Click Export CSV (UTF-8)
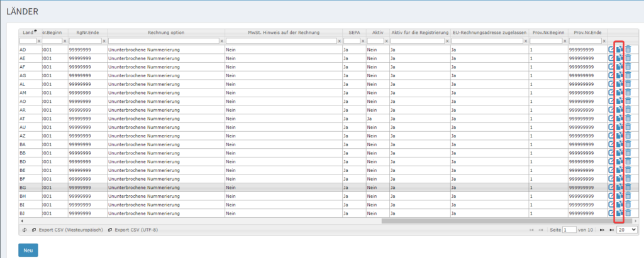644x258 pixels. pyautogui.click(x=135, y=230)
